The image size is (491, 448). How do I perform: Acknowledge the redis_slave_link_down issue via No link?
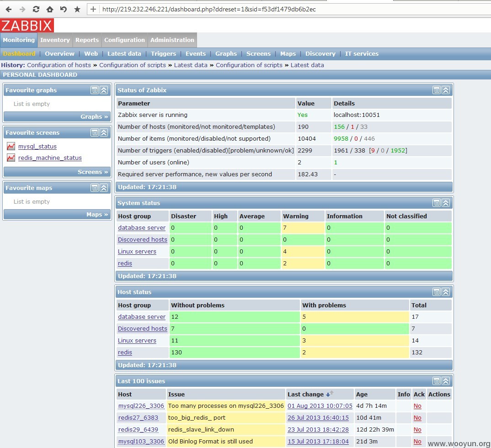pyautogui.click(x=417, y=430)
